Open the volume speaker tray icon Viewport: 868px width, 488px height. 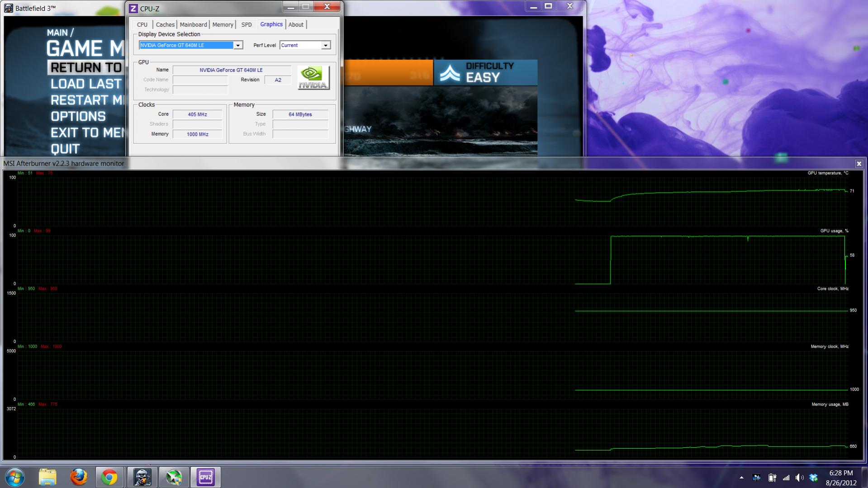pyautogui.click(x=799, y=478)
